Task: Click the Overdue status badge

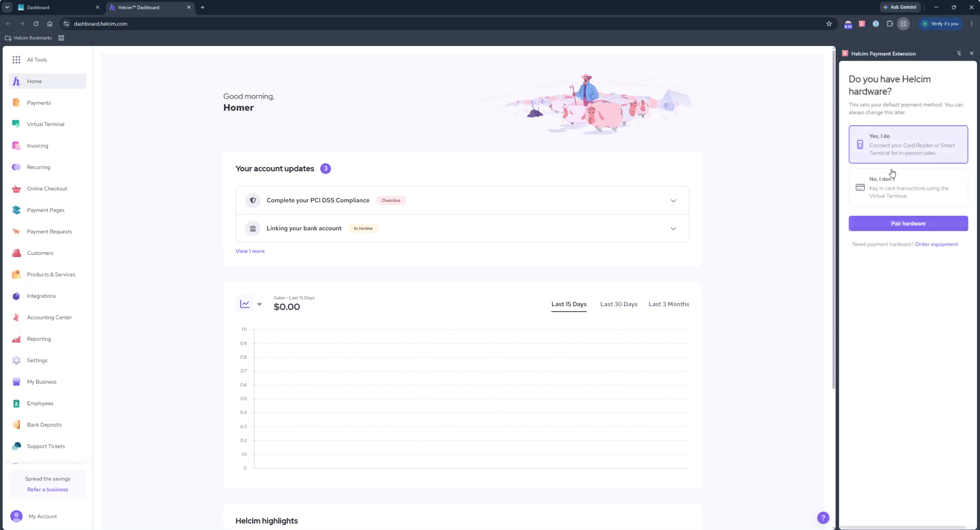Action: 391,201
